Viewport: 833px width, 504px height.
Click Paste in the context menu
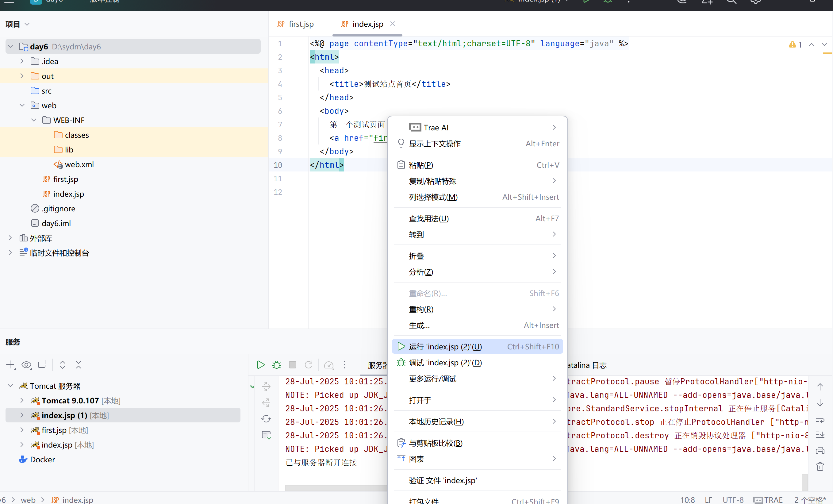click(x=420, y=165)
